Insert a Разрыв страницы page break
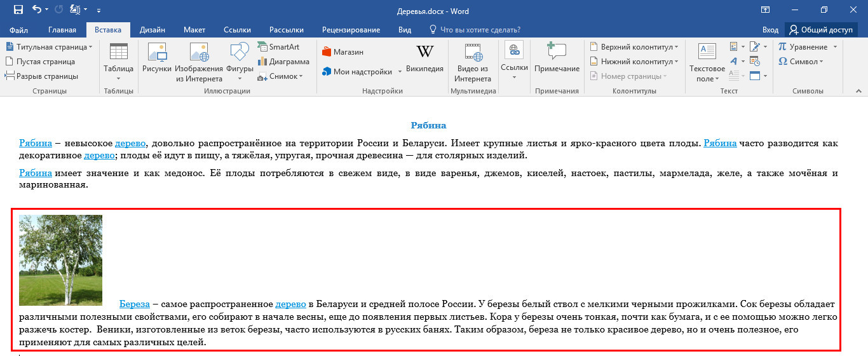This screenshot has height=356, width=868. click(x=41, y=76)
